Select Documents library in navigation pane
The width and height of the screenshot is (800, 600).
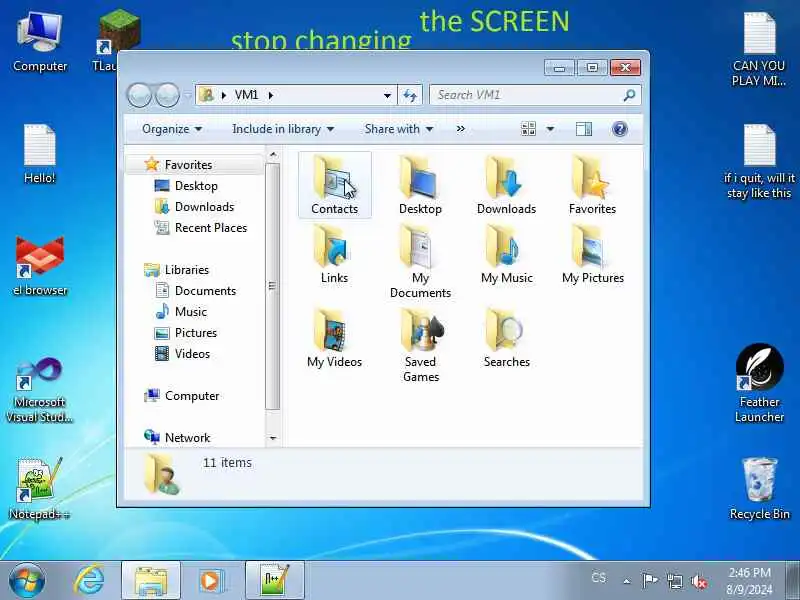205,290
